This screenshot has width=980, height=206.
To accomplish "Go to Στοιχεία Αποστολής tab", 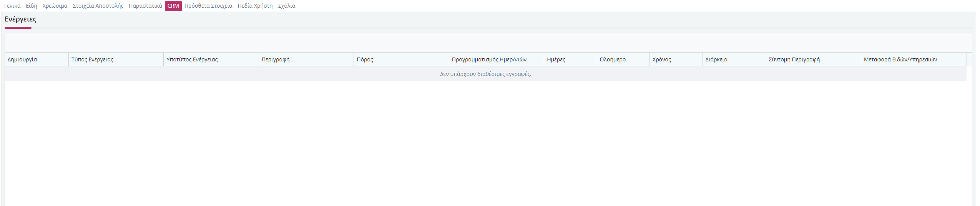I will [98, 6].
